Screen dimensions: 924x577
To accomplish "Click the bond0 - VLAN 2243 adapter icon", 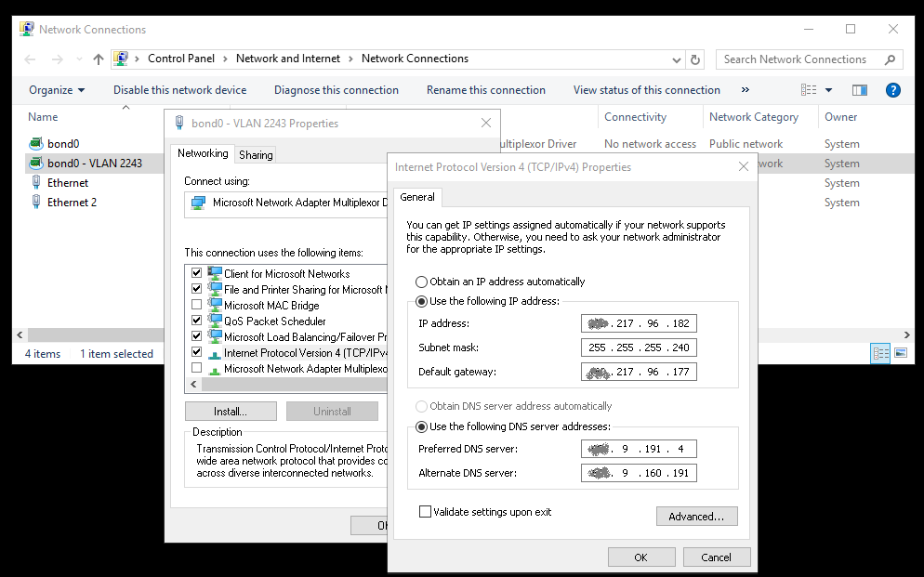I will [36, 164].
